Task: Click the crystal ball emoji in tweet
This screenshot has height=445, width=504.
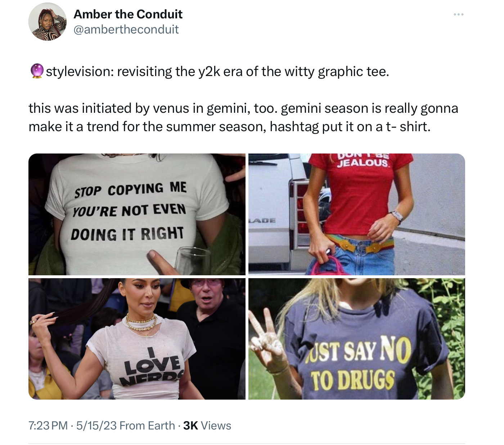Action: [36, 71]
